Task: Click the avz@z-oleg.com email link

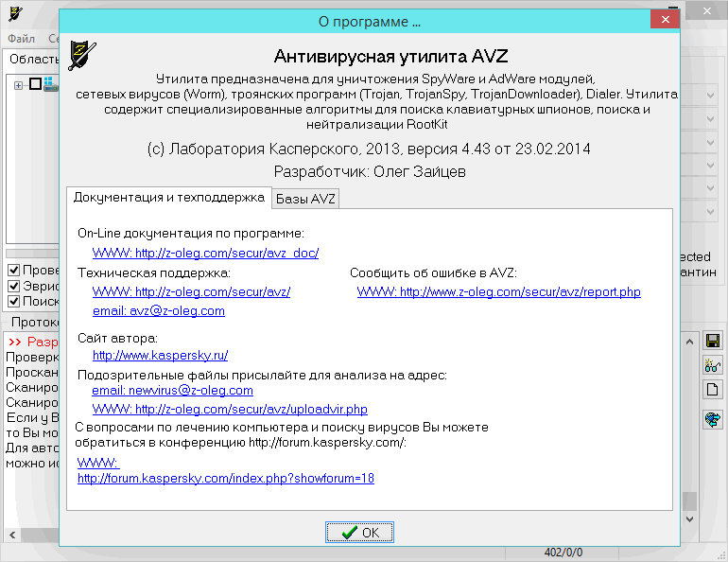Action: [x=159, y=311]
